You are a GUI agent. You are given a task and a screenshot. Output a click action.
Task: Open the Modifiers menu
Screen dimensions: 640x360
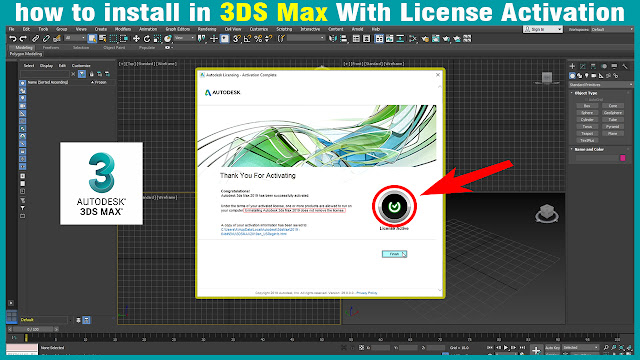(x=123, y=29)
